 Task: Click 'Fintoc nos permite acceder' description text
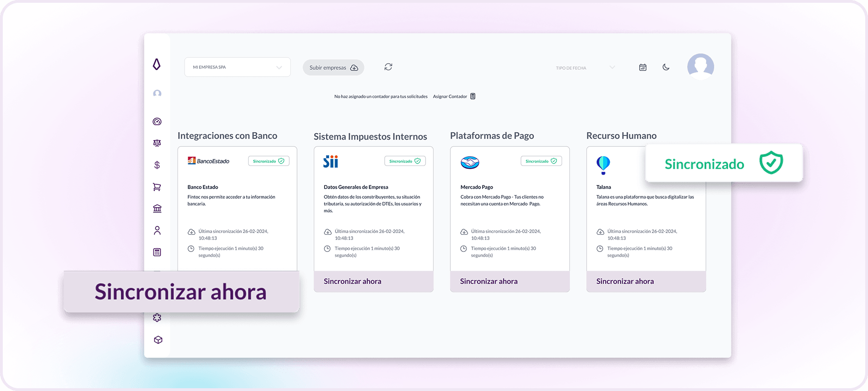tap(231, 200)
